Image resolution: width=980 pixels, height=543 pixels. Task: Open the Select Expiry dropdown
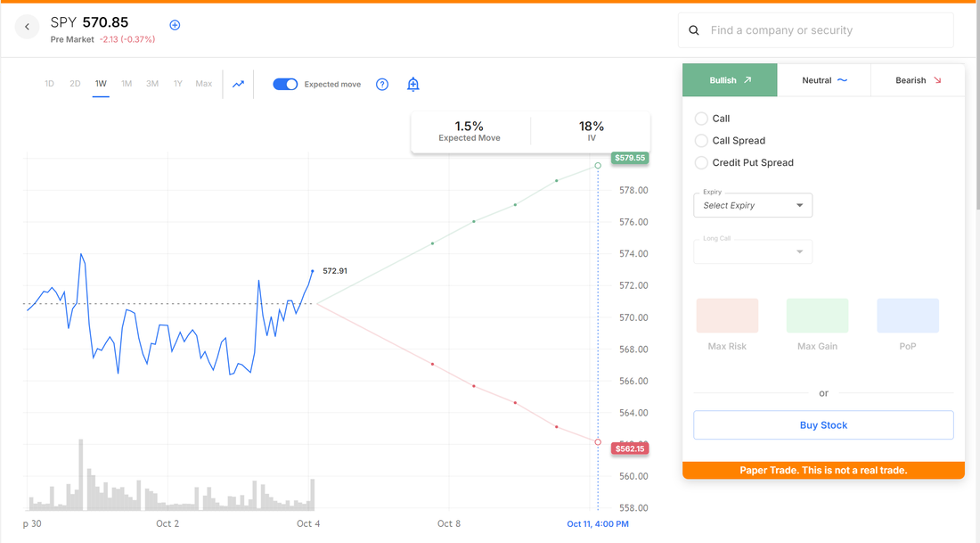point(753,205)
